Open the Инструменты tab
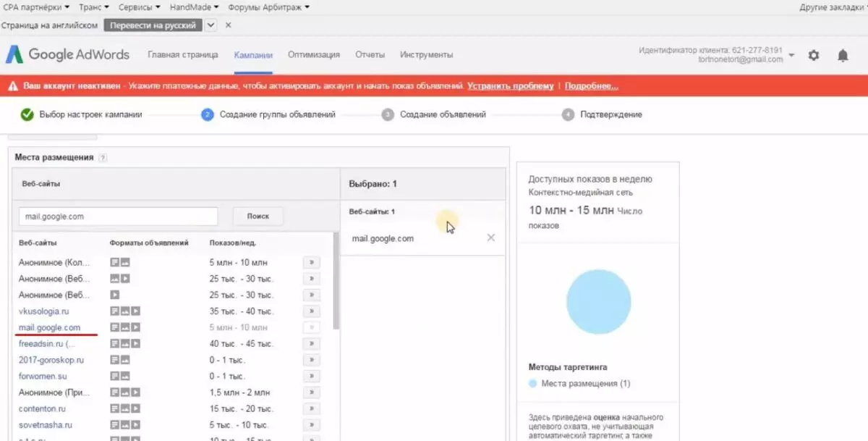 (427, 54)
